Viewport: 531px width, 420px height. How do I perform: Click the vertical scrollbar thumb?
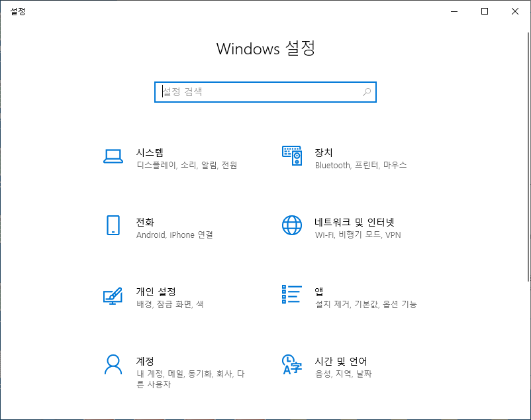tap(528, 157)
